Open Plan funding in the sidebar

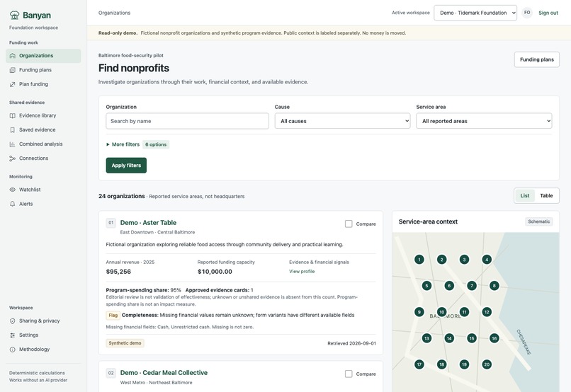point(43,84)
